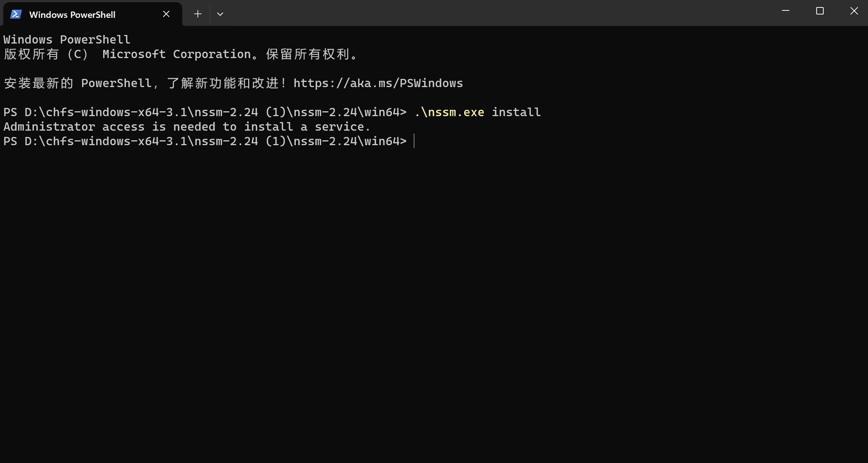Close the Windows PowerShell tab

click(x=166, y=14)
